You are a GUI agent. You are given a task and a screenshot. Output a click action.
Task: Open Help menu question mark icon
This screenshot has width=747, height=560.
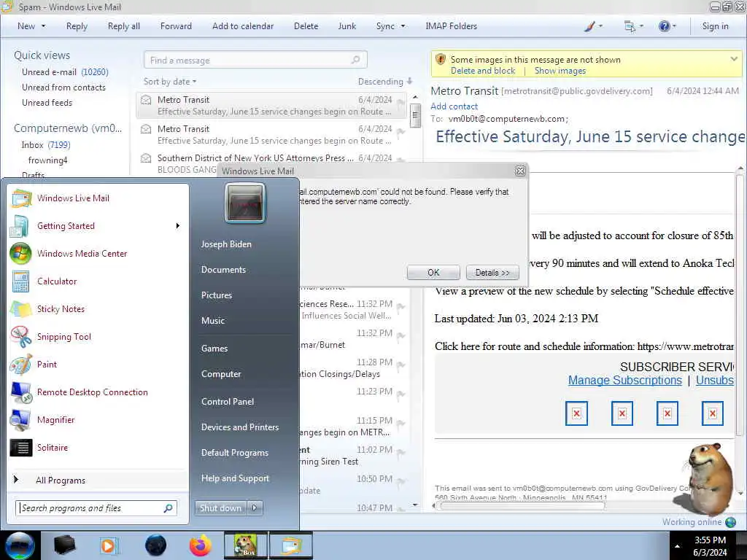pos(667,26)
